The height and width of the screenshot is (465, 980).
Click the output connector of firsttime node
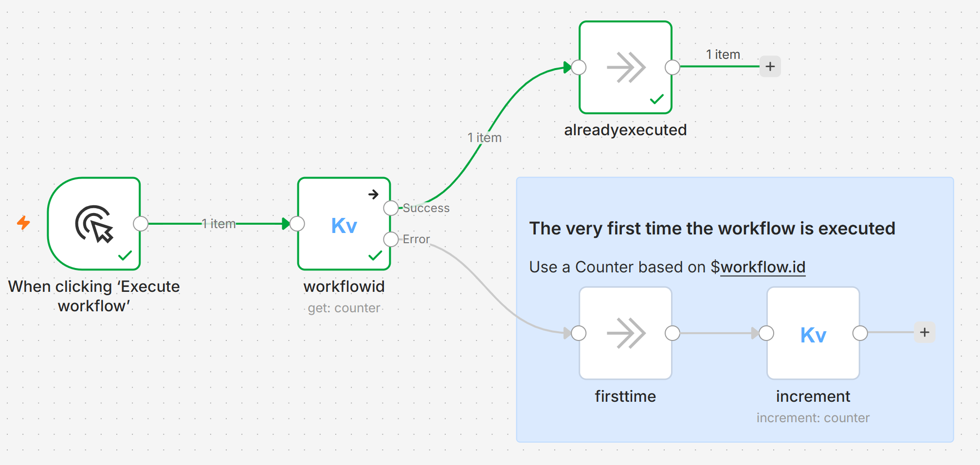tap(672, 333)
